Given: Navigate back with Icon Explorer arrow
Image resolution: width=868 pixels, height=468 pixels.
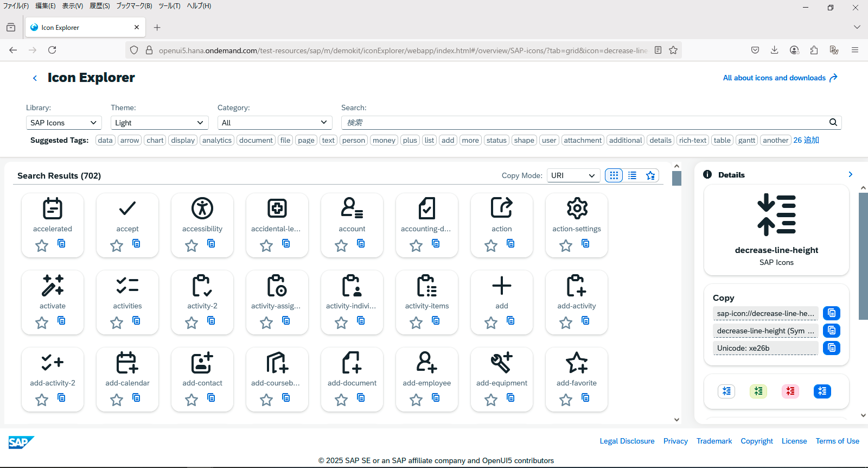Looking at the screenshot, I should 35,78.
